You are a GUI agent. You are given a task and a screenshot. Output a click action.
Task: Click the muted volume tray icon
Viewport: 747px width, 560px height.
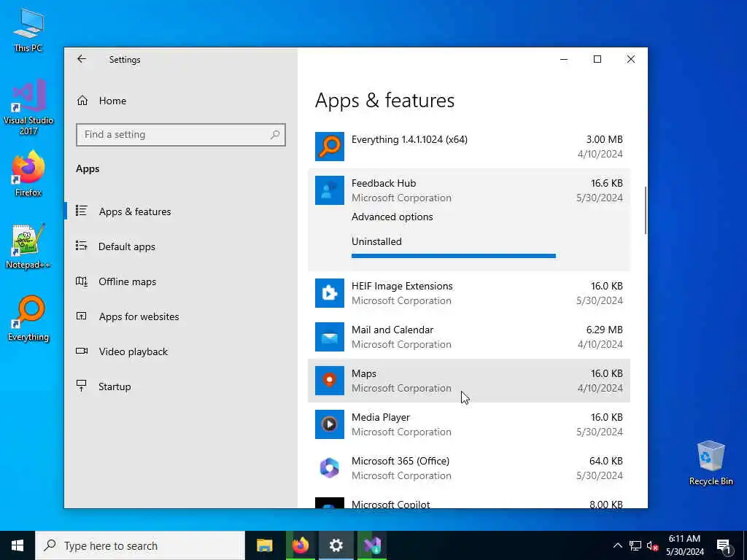(653, 545)
